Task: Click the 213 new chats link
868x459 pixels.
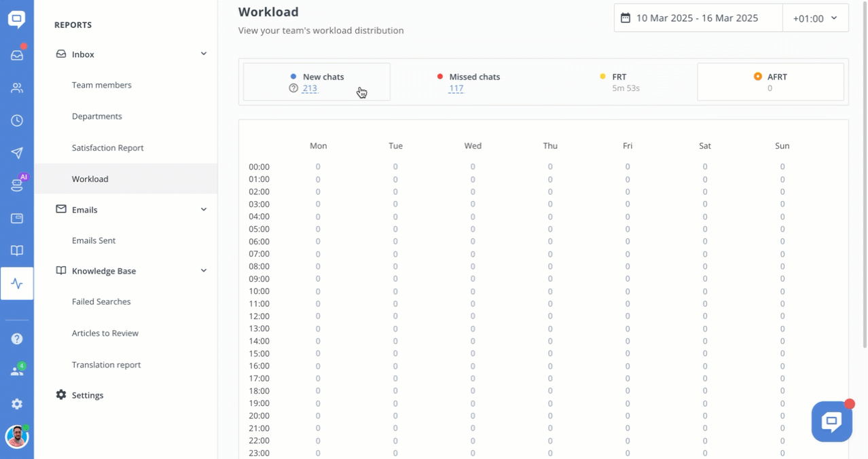Action: tap(310, 88)
